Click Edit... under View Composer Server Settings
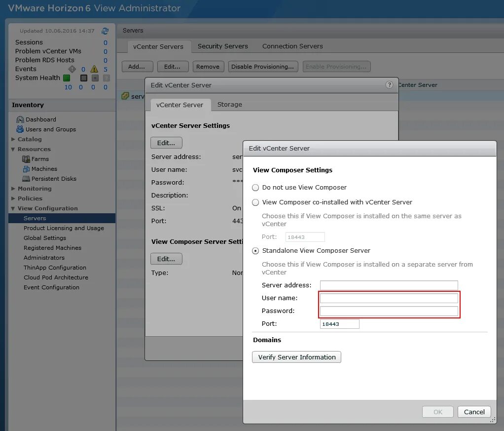 click(166, 259)
